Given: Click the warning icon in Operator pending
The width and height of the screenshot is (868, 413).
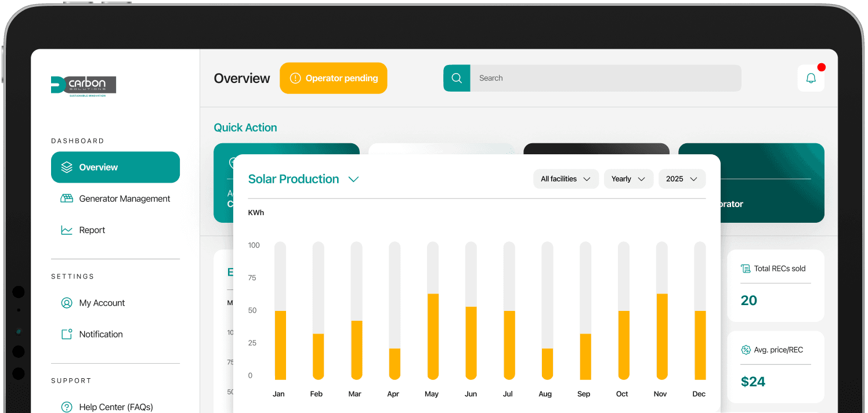Looking at the screenshot, I should pyautogui.click(x=295, y=78).
